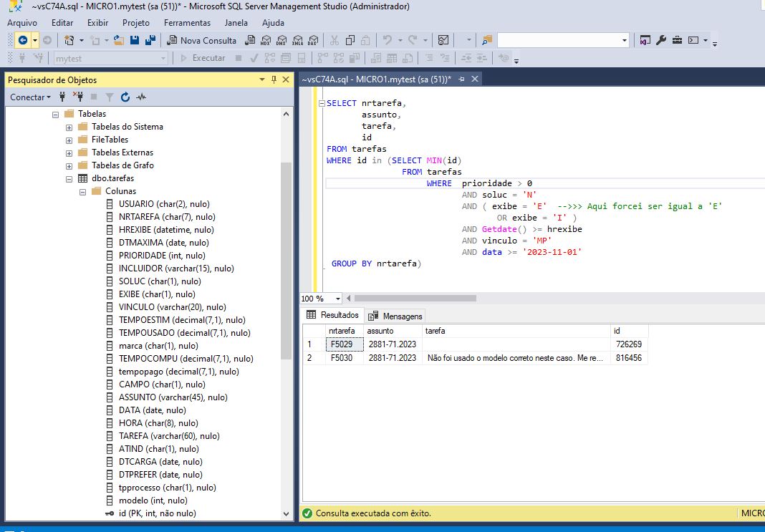
Task: Click the MDX query icon
Action: [266, 40]
